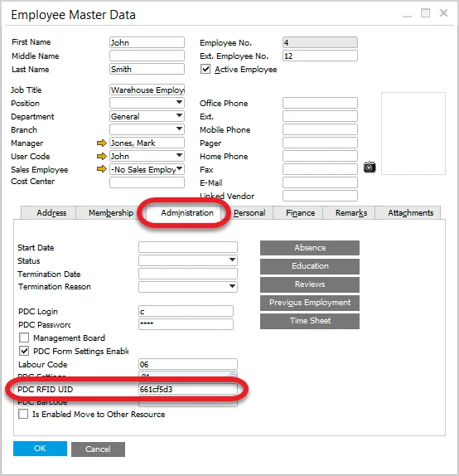Maximize the Employee Master Data window
This screenshot has width=459, height=476.
(x=425, y=13)
